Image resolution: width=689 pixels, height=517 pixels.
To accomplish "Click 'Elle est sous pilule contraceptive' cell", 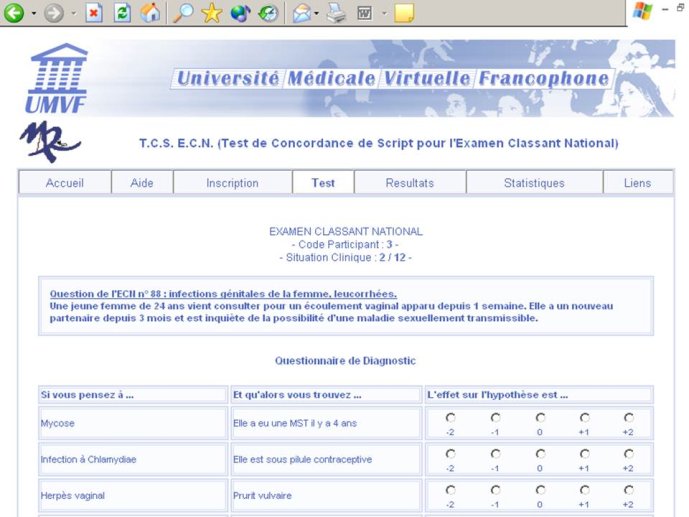I will tap(326, 459).
